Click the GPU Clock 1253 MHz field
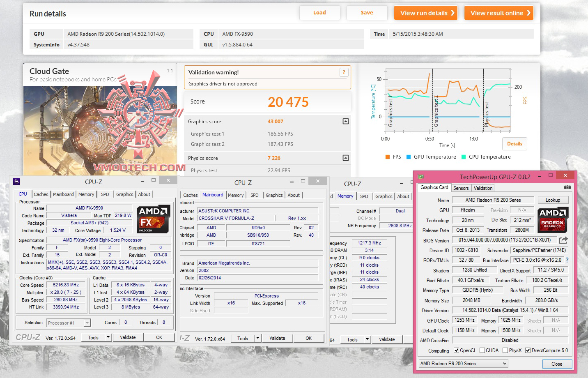Image resolution: width=588 pixels, height=378 pixels. [x=464, y=320]
